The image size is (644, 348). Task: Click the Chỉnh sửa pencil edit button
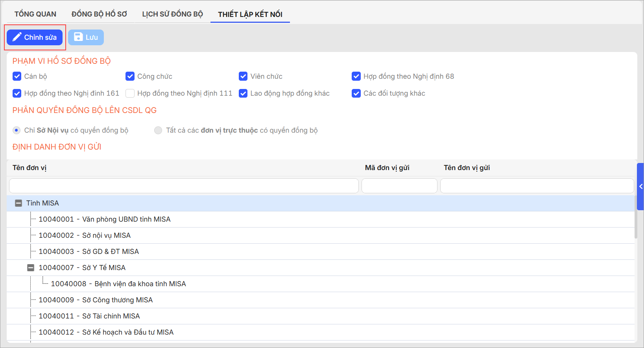[35, 37]
